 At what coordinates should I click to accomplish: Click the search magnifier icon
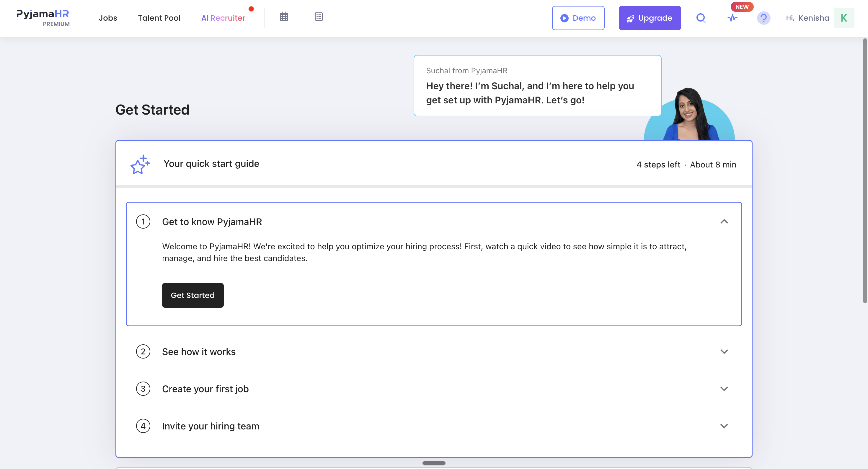[701, 18]
